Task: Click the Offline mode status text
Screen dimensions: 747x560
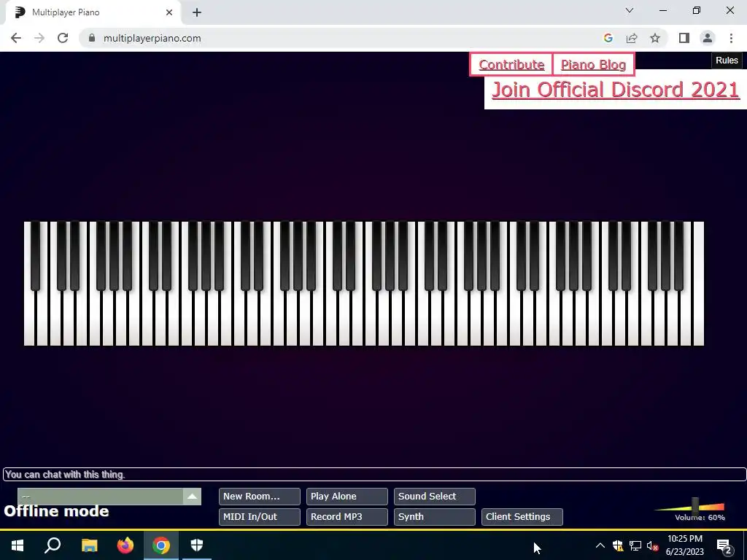Action: tap(56, 511)
